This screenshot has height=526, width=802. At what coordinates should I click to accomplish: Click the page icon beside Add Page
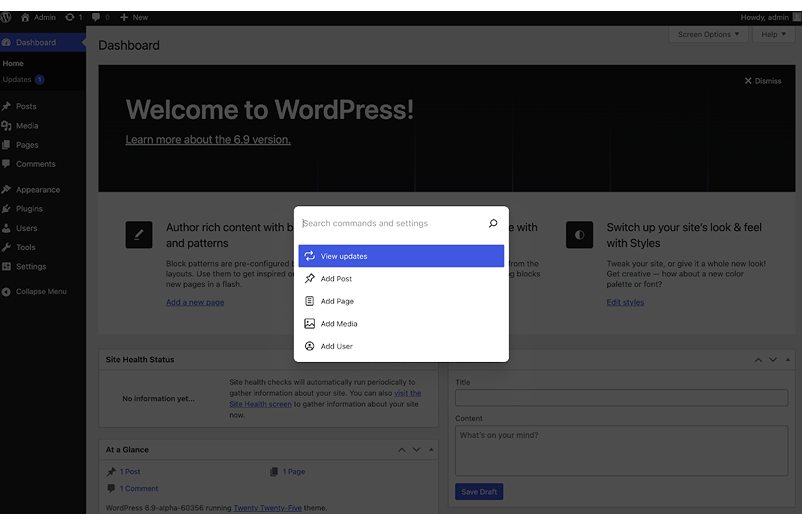309,301
